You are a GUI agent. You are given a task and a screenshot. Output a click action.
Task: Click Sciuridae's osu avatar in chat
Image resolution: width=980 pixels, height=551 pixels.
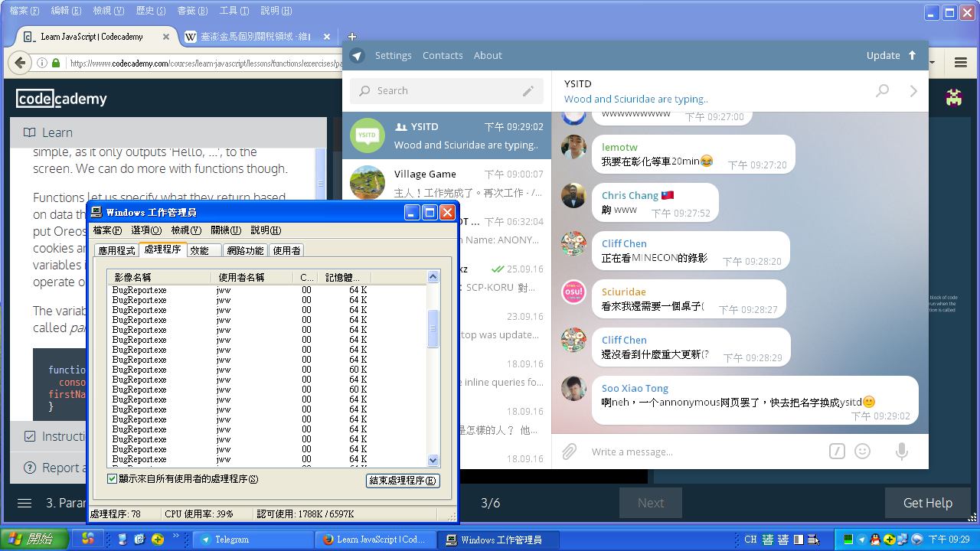point(574,292)
